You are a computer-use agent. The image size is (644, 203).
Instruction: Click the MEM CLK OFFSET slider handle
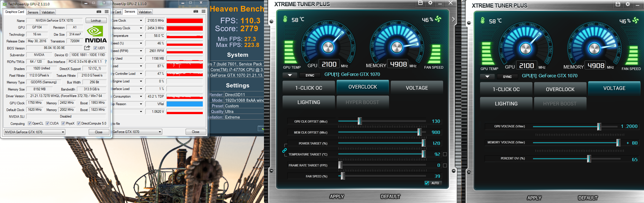click(x=419, y=132)
